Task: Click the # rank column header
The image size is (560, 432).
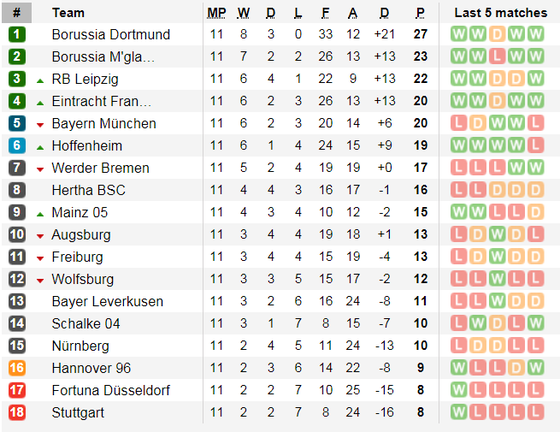Action: pos(17,13)
